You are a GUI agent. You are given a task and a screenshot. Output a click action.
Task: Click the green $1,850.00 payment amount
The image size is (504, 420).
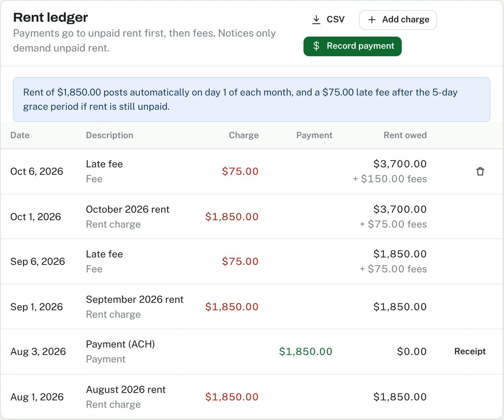[306, 351]
